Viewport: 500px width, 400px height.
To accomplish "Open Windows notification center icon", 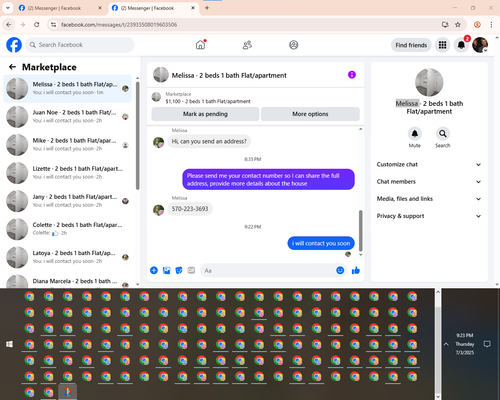I will (487, 344).
